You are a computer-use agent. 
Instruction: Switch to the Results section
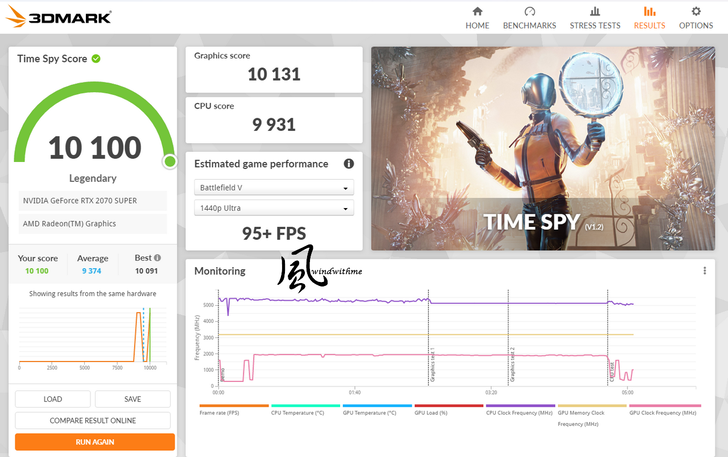click(x=649, y=17)
